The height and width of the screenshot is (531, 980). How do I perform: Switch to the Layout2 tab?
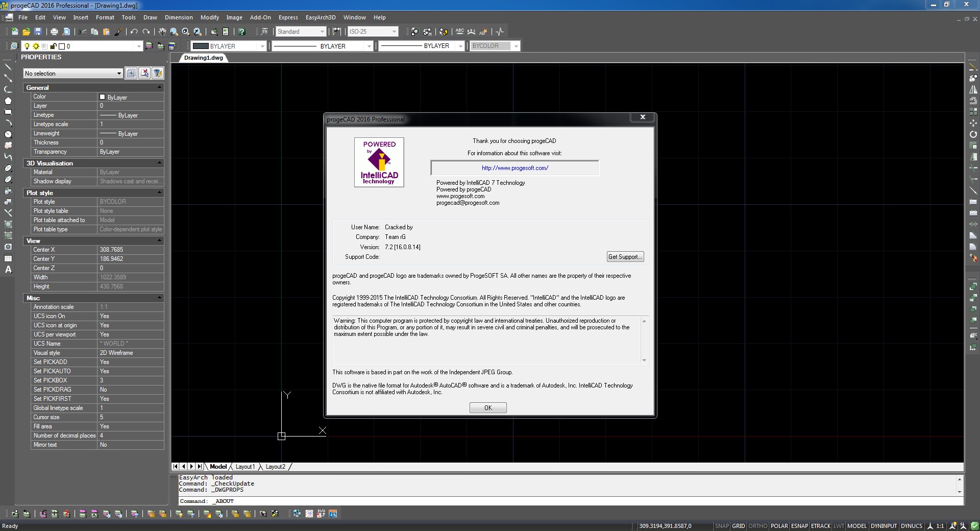click(x=276, y=467)
